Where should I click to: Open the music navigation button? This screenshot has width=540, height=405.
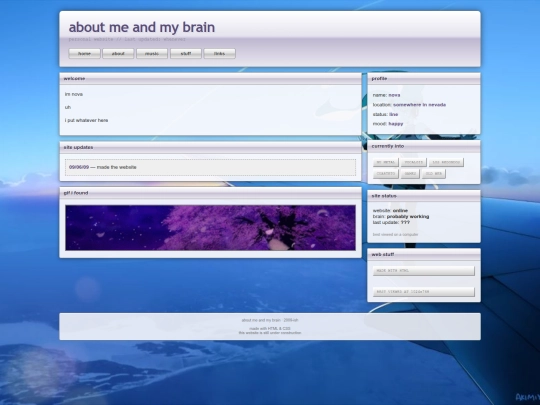click(x=152, y=53)
